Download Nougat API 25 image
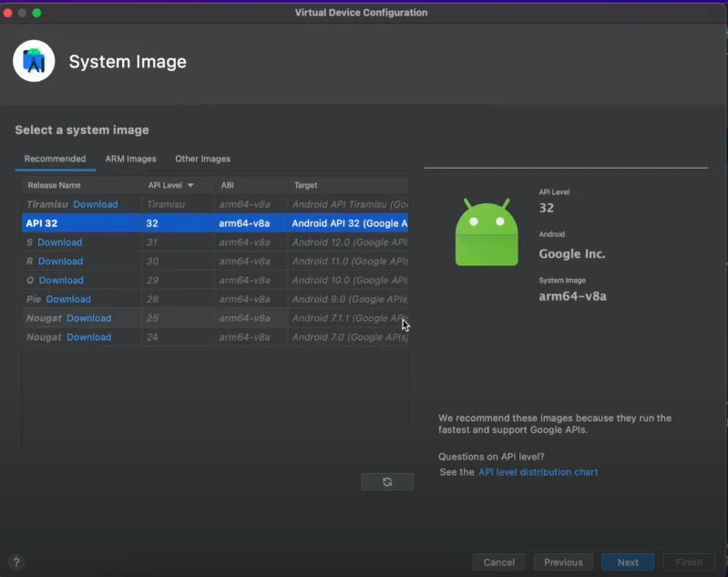 pos(88,318)
